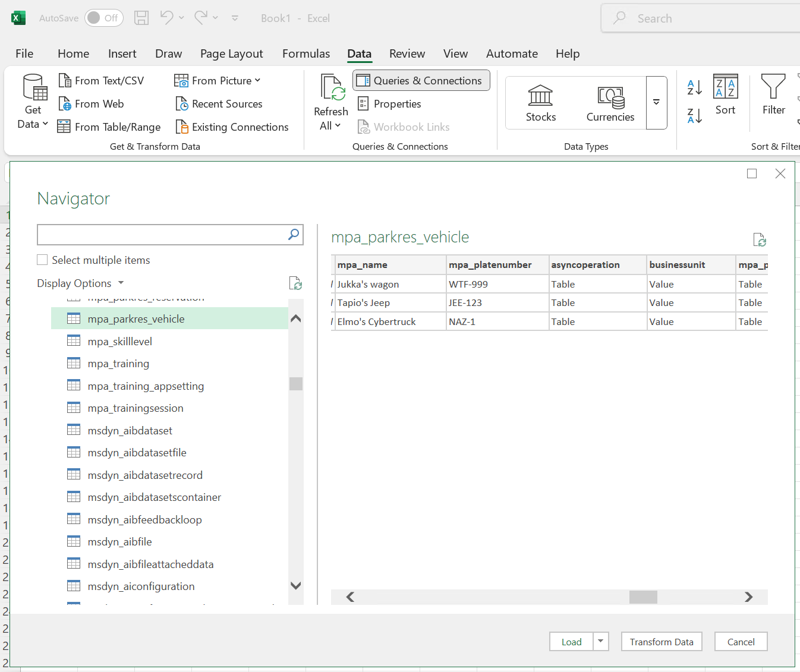Open the Formulas ribbon tab
This screenshot has height=672, width=800.
coord(305,53)
